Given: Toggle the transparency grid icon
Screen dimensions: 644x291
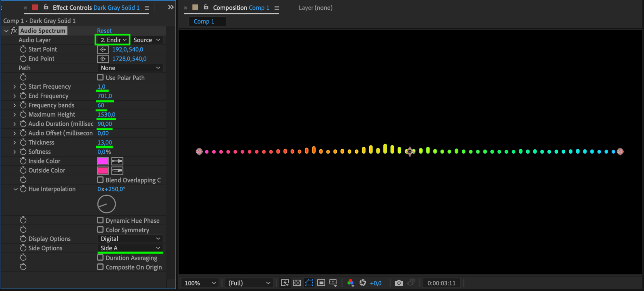Looking at the screenshot, I should 297,283.
